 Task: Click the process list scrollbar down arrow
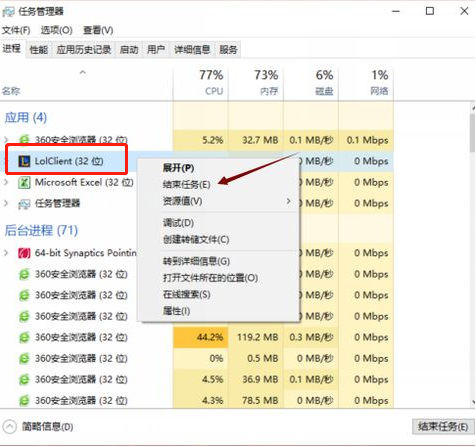pos(473,403)
